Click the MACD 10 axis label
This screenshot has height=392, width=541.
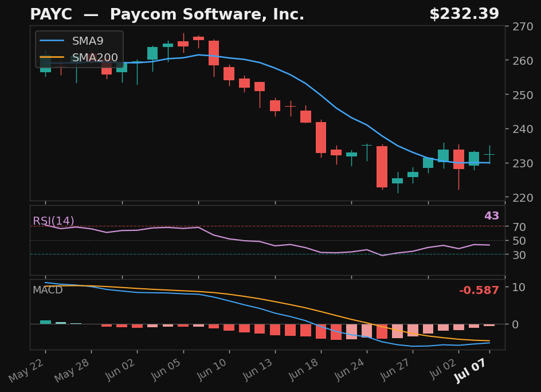[x=519, y=287]
